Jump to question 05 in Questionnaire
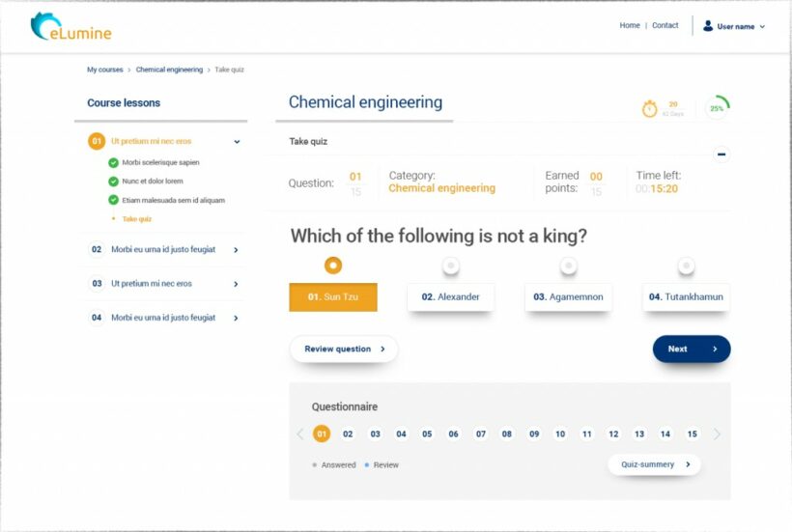 click(427, 434)
